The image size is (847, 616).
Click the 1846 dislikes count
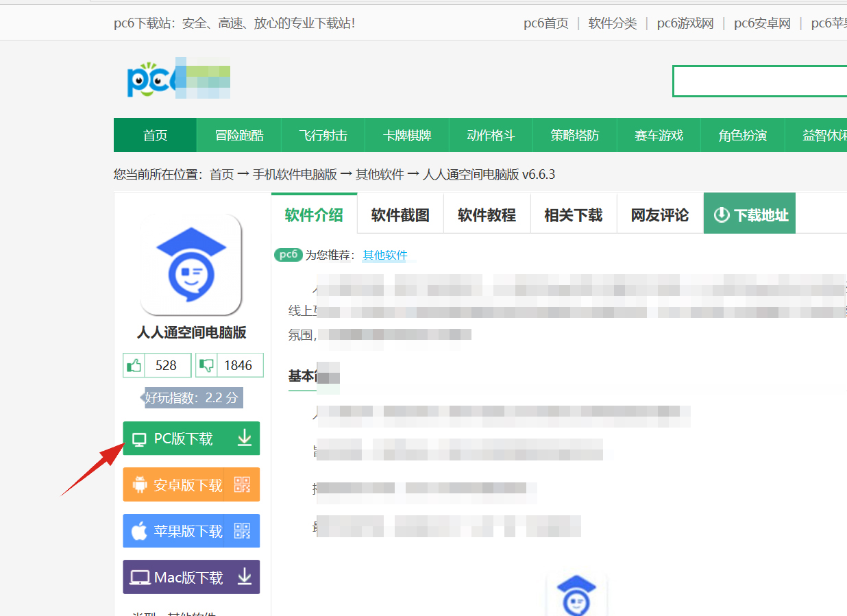(x=238, y=365)
